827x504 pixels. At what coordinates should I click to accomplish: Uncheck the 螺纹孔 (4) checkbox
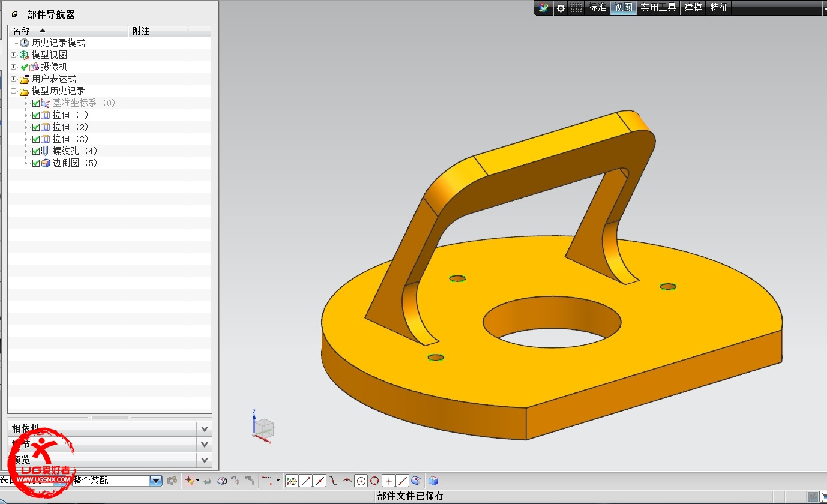tap(36, 151)
